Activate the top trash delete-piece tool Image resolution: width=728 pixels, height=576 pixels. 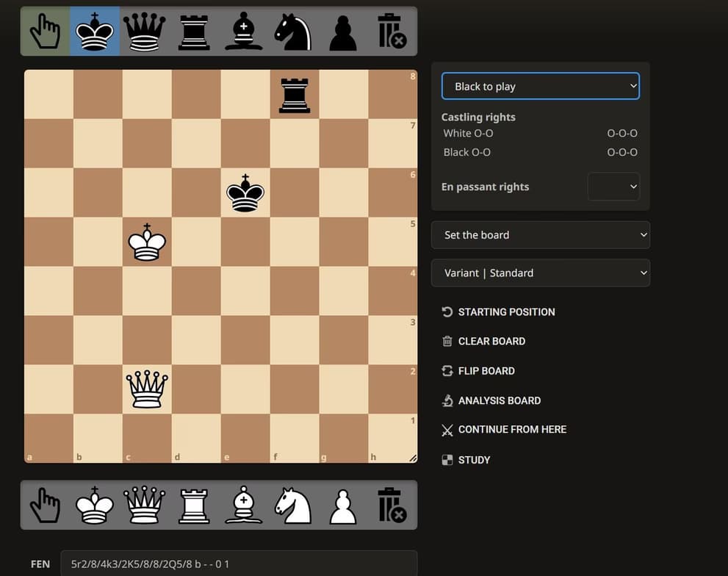pyautogui.click(x=392, y=32)
